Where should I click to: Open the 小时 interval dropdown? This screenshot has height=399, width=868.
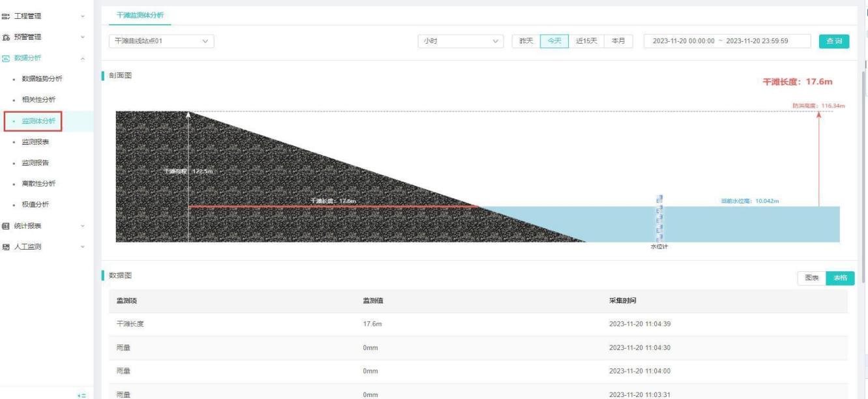pos(461,41)
